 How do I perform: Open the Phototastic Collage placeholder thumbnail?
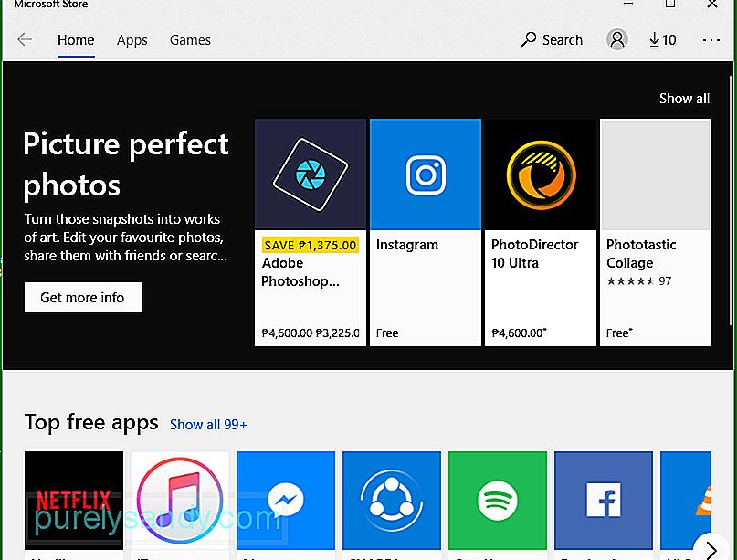click(656, 174)
